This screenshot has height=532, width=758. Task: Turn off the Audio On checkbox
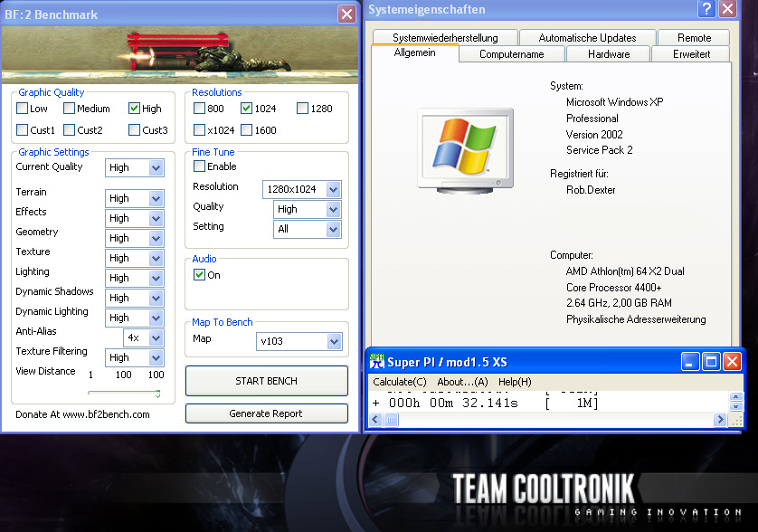pyautogui.click(x=199, y=275)
